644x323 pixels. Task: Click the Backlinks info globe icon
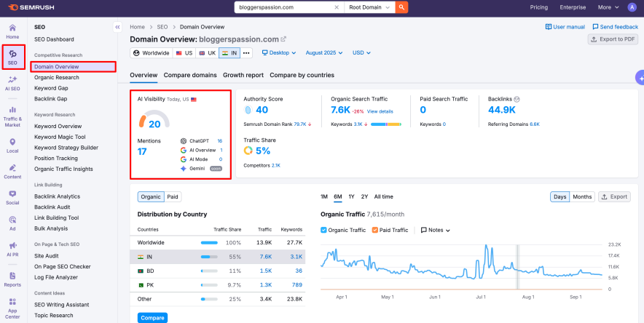[517, 99]
